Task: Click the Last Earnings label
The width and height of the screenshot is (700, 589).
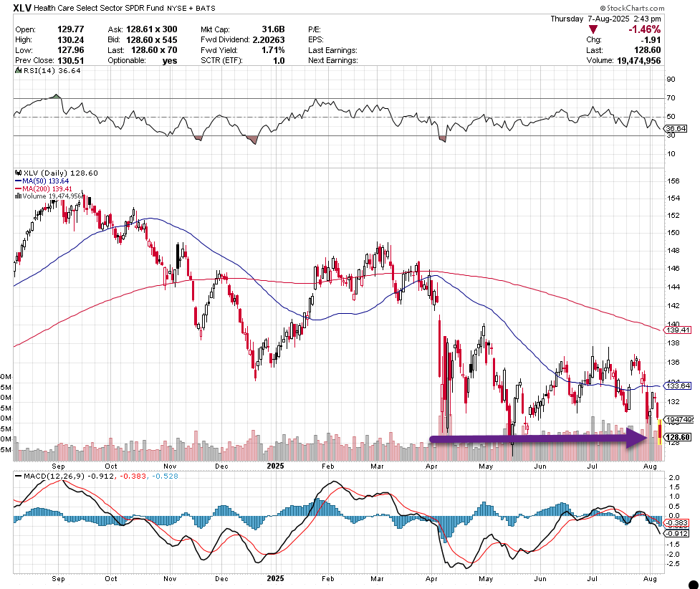Action: coord(332,50)
